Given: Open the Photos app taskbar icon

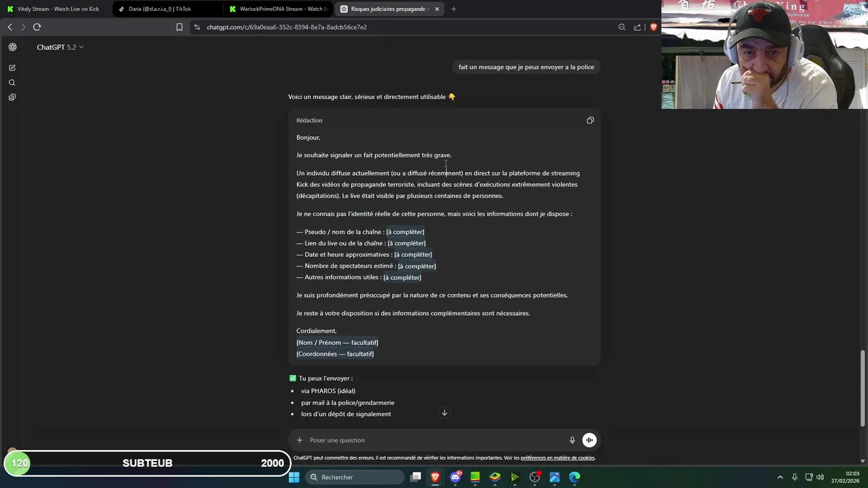Looking at the screenshot, I should [x=555, y=477].
